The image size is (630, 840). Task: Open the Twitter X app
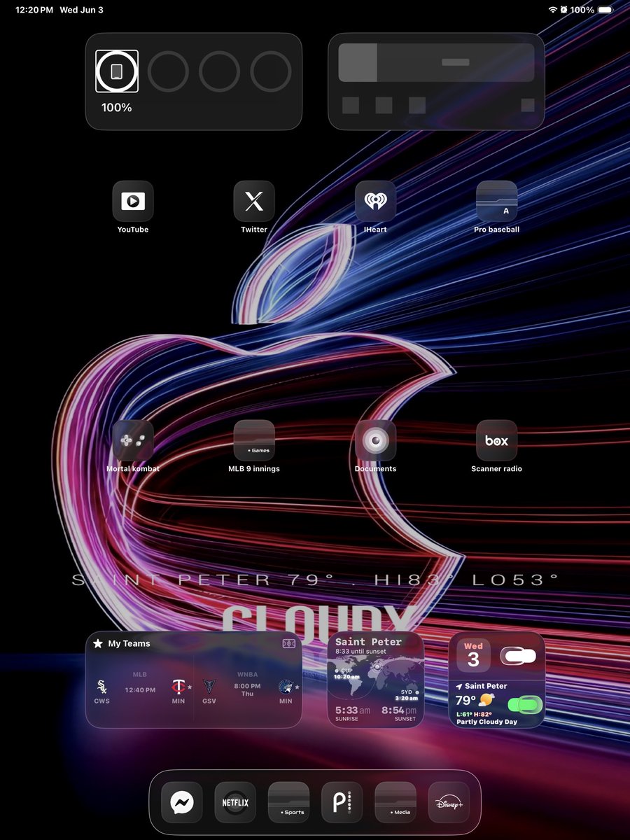pyautogui.click(x=254, y=202)
